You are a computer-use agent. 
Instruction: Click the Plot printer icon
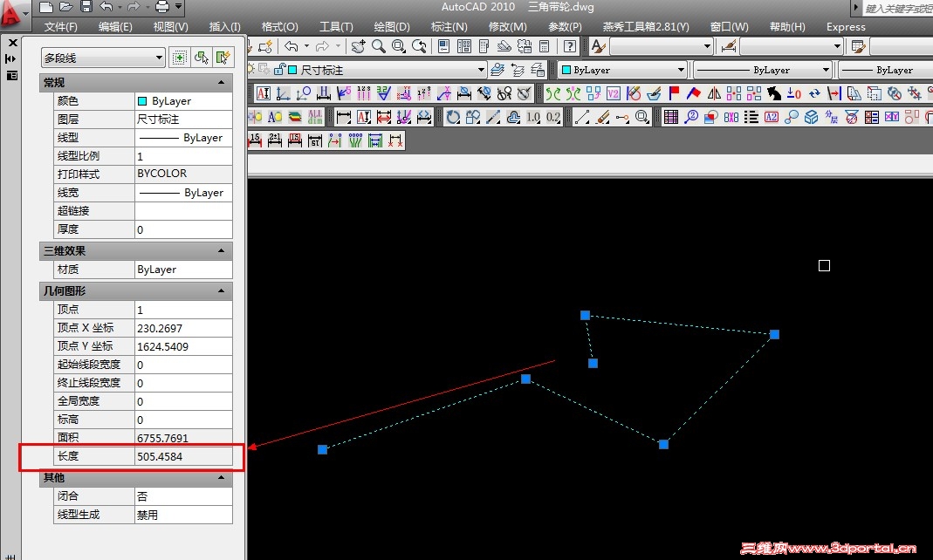[x=161, y=7]
